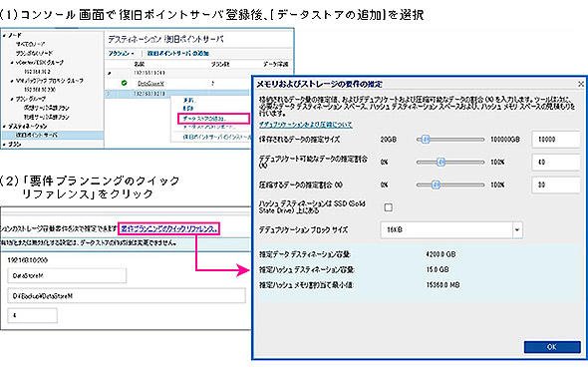Select the highlighted second server row in the table

coord(176,93)
